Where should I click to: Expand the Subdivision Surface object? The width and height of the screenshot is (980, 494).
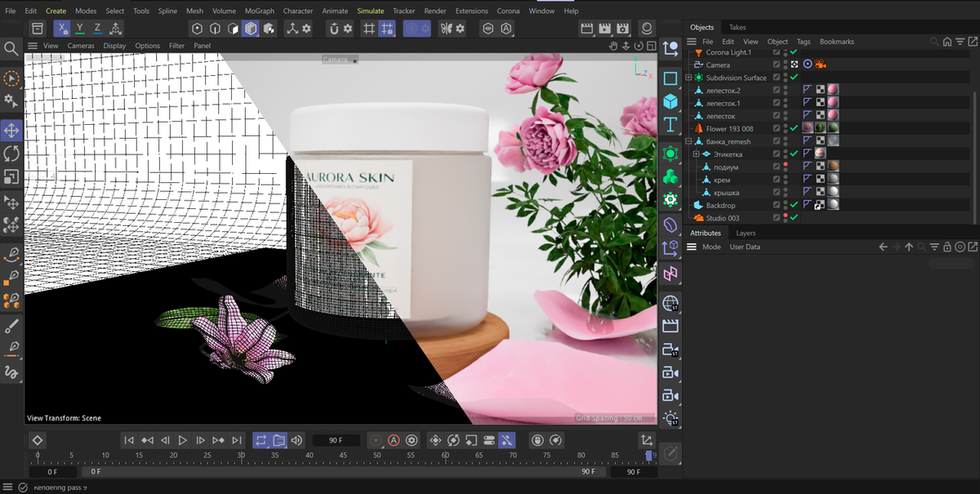[x=688, y=78]
